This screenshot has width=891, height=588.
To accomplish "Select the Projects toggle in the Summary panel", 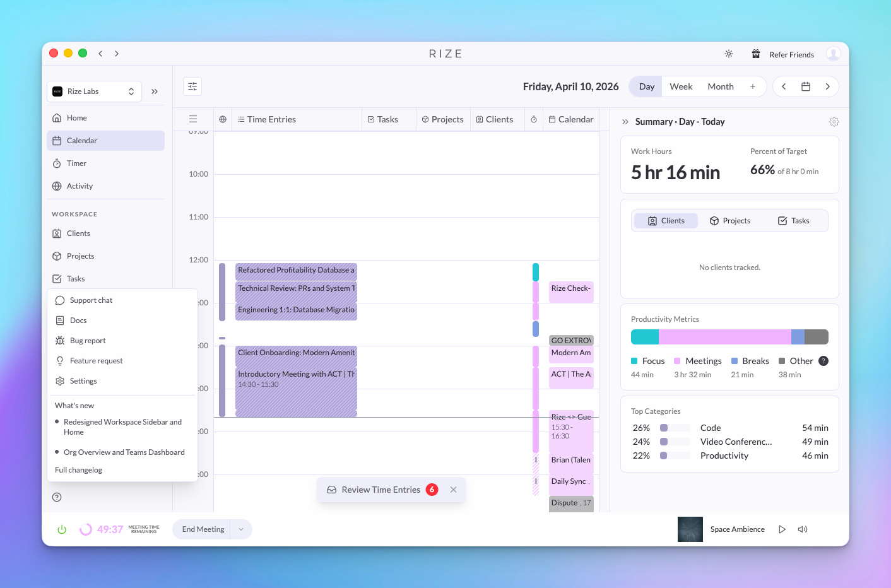I will point(730,220).
